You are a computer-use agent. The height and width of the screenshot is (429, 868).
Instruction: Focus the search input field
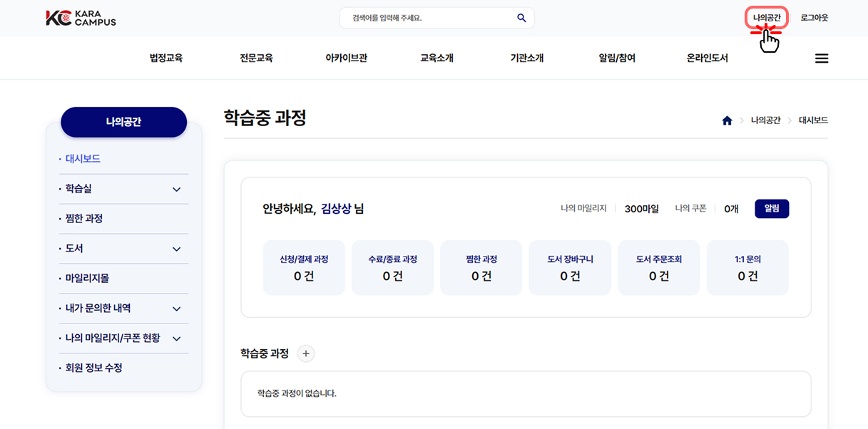pos(428,18)
